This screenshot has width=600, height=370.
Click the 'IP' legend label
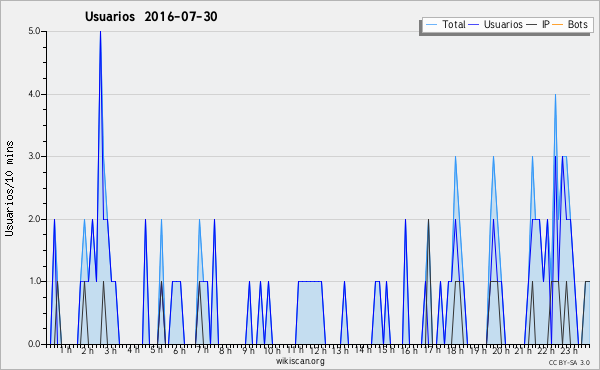click(546, 24)
